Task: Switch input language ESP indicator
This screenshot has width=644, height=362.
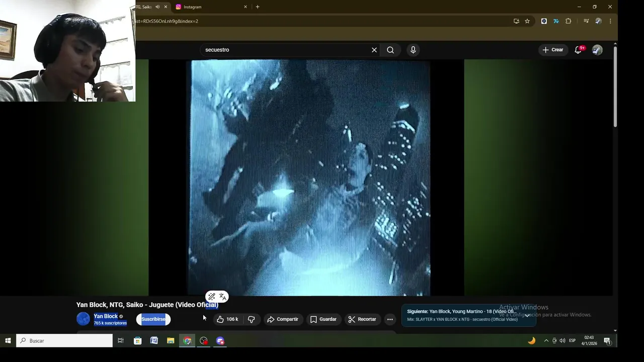Action: 572,340
